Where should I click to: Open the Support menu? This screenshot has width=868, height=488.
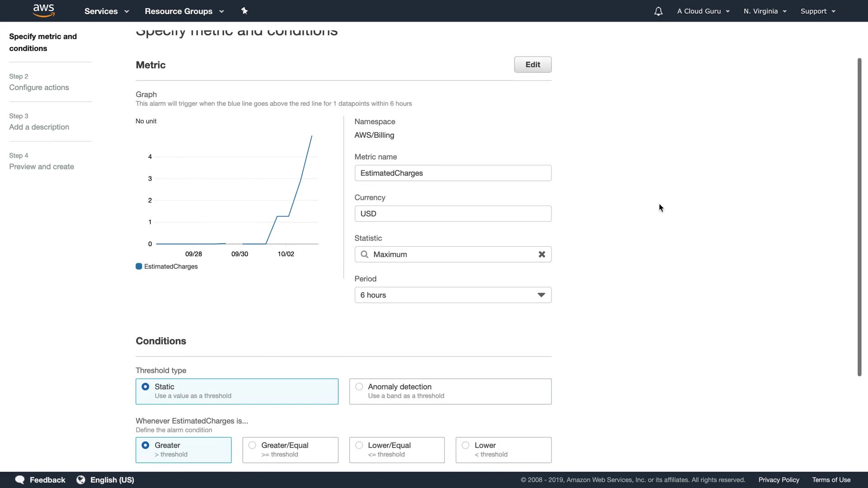pyautogui.click(x=817, y=11)
